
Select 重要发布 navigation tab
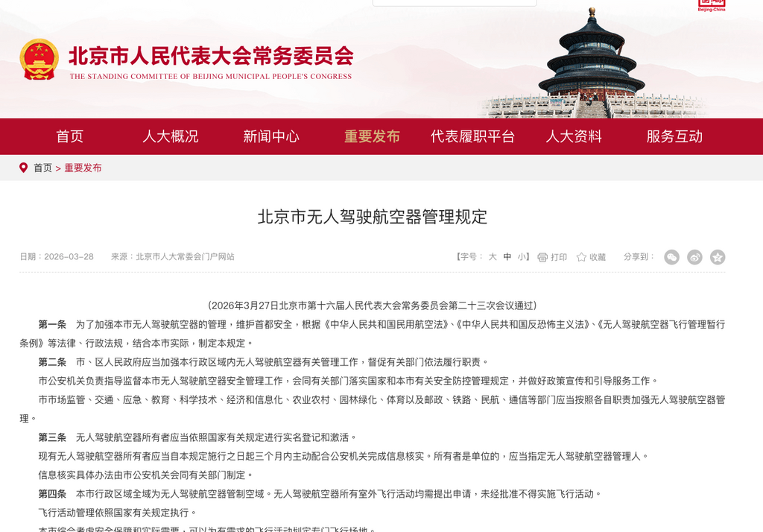372,136
